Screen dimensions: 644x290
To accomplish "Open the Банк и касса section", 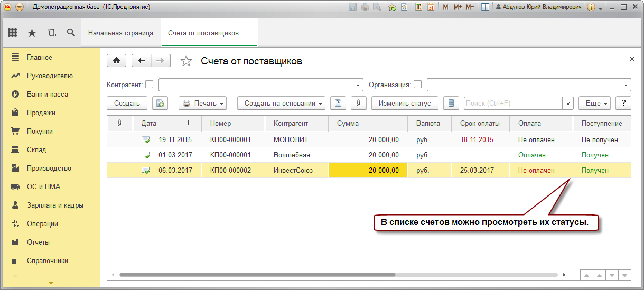I will [48, 94].
